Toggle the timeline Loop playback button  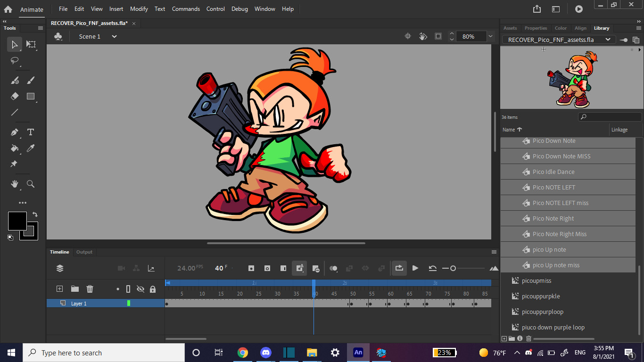(x=399, y=268)
